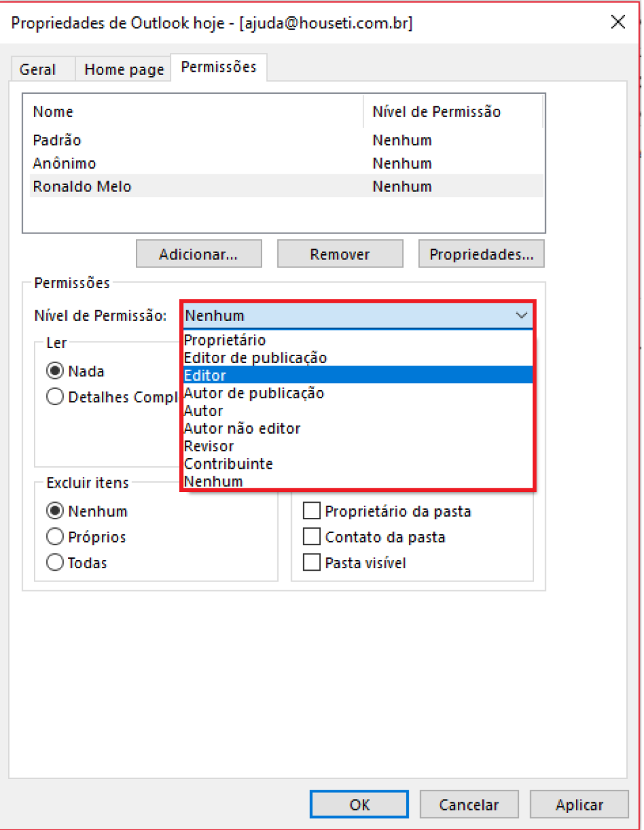Viewport: 644px width, 830px height.
Task: Click the Adicionar... button
Action: [199, 254]
